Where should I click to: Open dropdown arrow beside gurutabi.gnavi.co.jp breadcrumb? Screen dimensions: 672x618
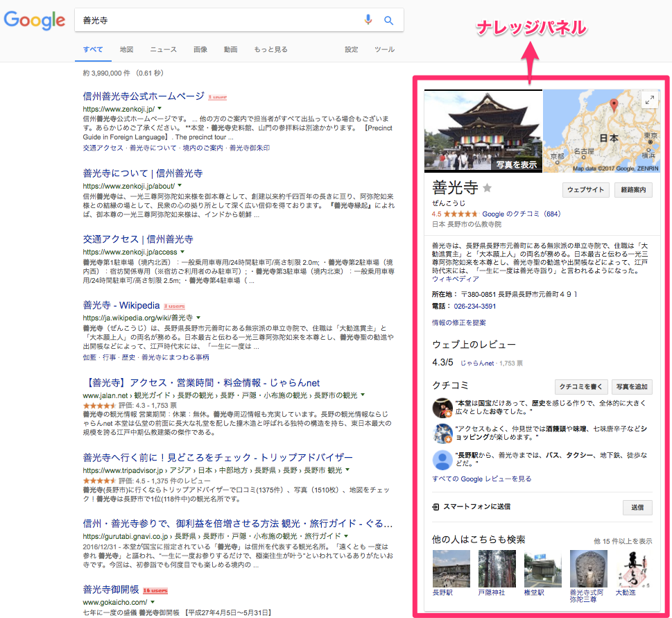(346, 535)
